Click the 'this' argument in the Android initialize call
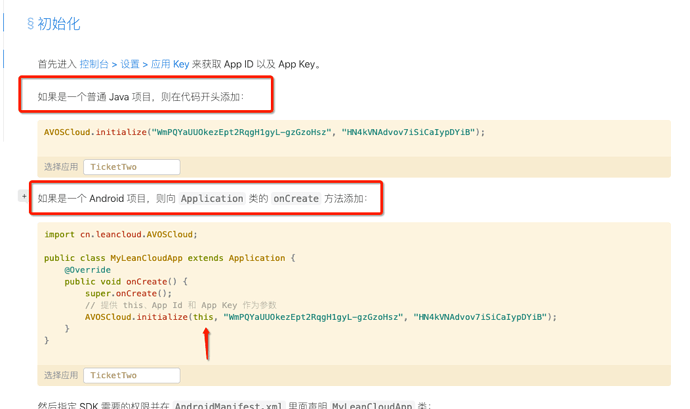 point(203,317)
